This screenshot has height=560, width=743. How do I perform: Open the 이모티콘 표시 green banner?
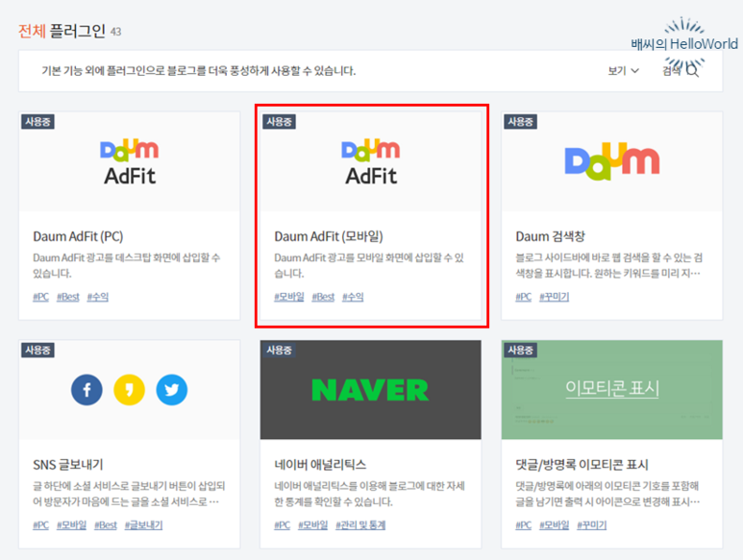(x=611, y=390)
